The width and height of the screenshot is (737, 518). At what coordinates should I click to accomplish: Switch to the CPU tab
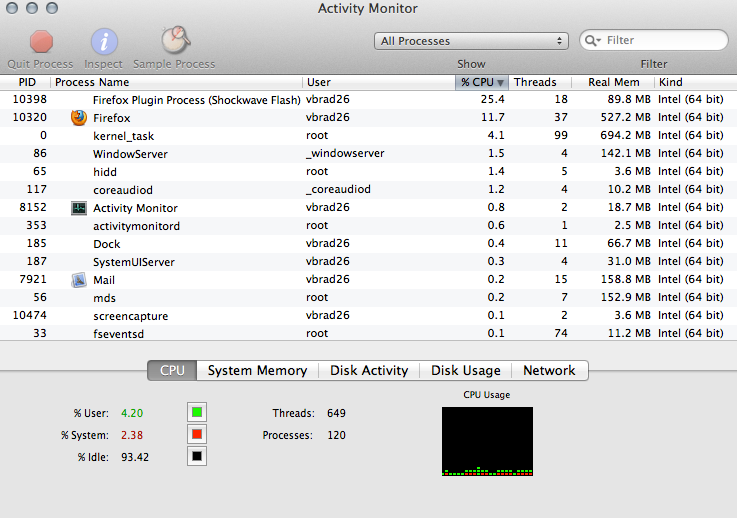coord(172,370)
